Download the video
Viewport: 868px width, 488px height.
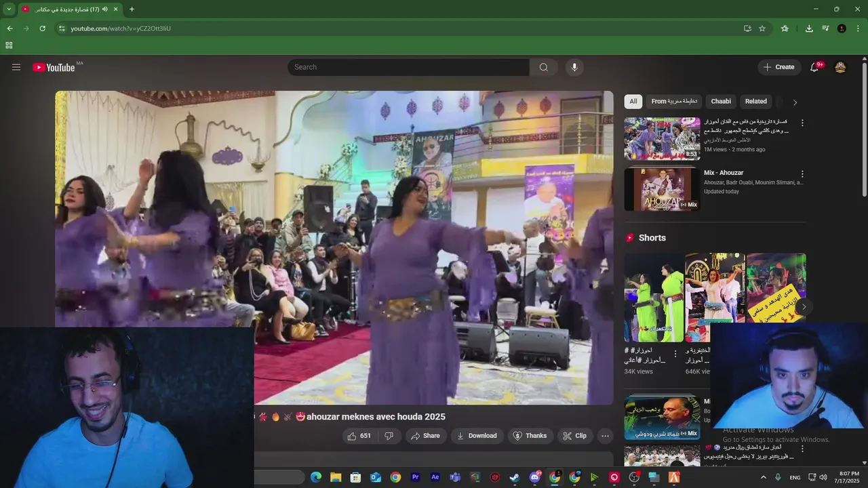pyautogui.click(x=477, y=436)
